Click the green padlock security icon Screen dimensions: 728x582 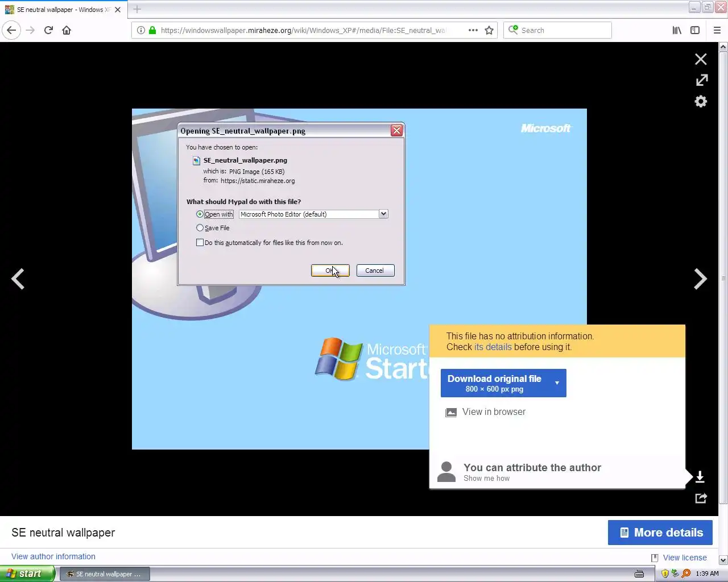152,30
